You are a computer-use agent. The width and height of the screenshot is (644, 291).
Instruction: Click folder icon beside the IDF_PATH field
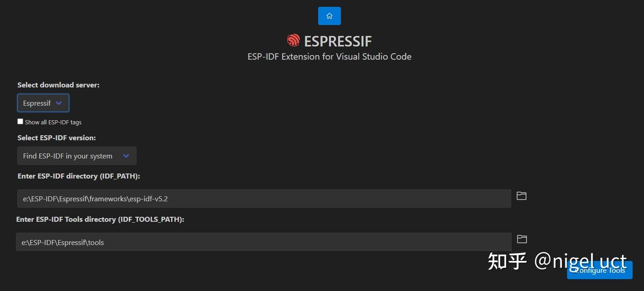521,195
